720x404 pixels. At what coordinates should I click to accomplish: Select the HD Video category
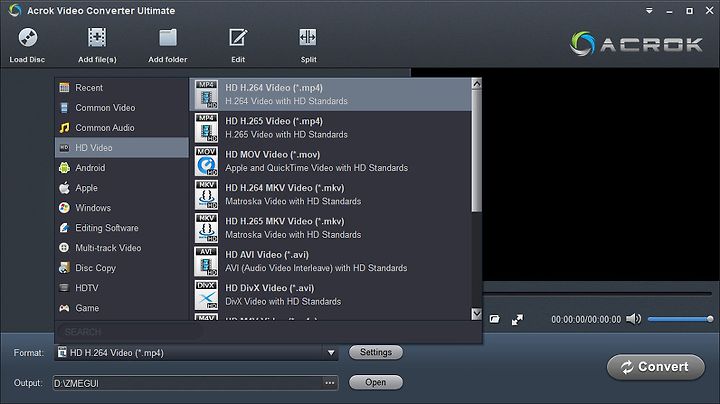122,148
